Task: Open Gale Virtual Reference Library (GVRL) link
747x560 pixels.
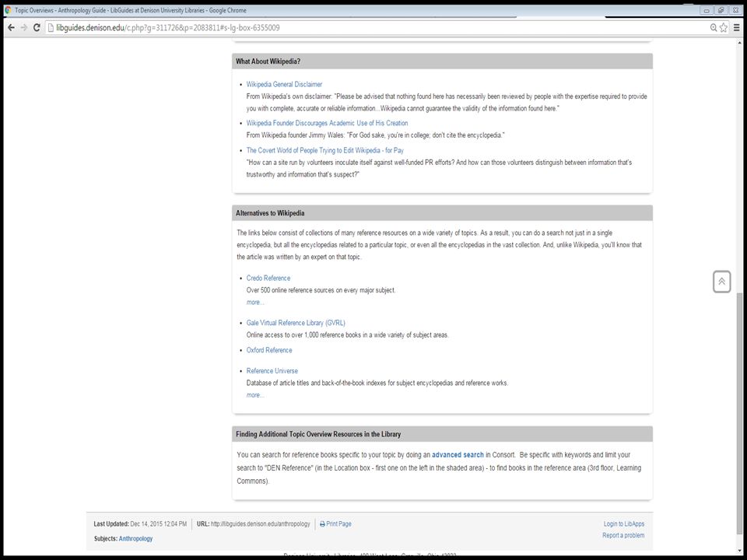Action: click(296, 323)
